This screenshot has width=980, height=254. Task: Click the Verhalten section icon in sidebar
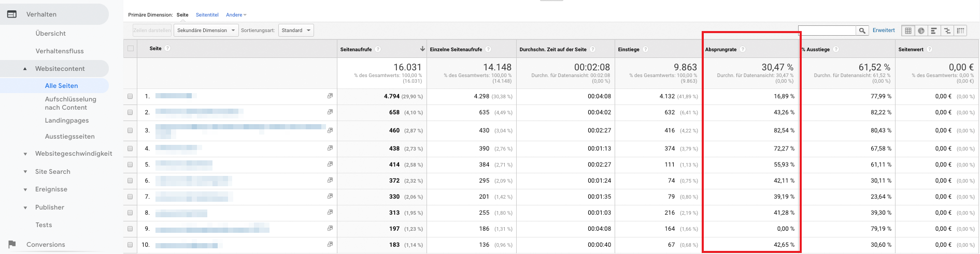pyautogui.click(x=12, y=14)
